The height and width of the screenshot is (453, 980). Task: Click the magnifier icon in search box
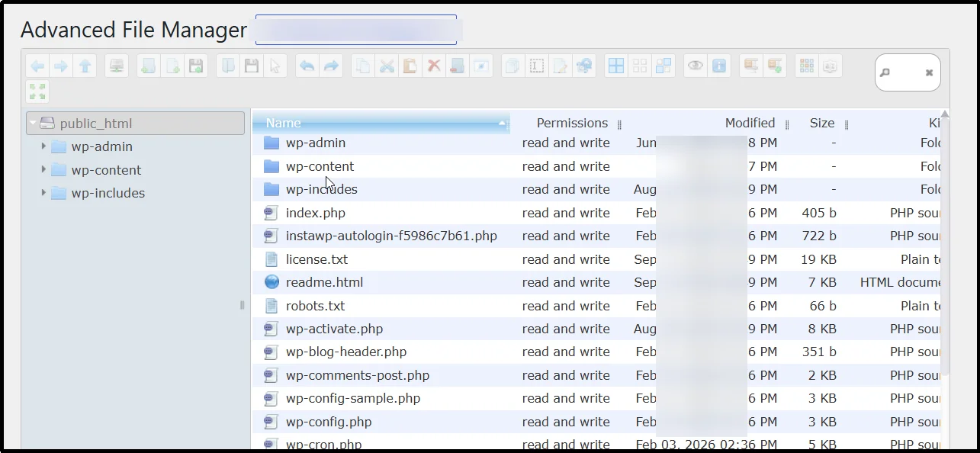(x=885, y=73)
